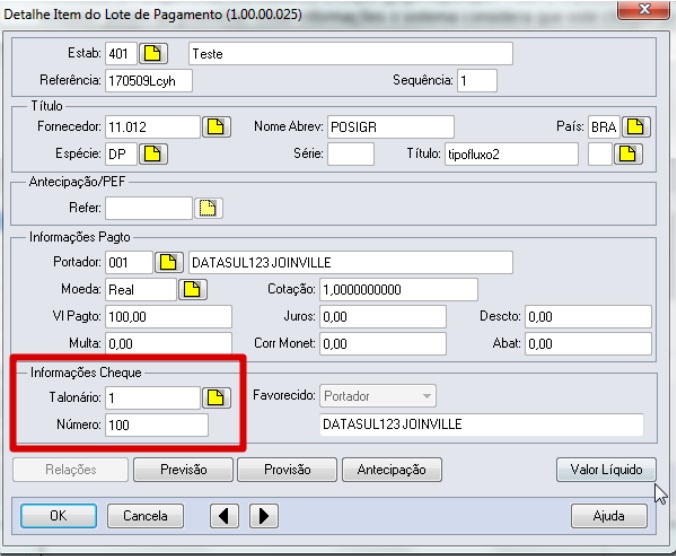Click Portador description DATASUL123 JOINVILLE in Informações Pagto
This screenshot has height=556, width=676.
point(351,262)
